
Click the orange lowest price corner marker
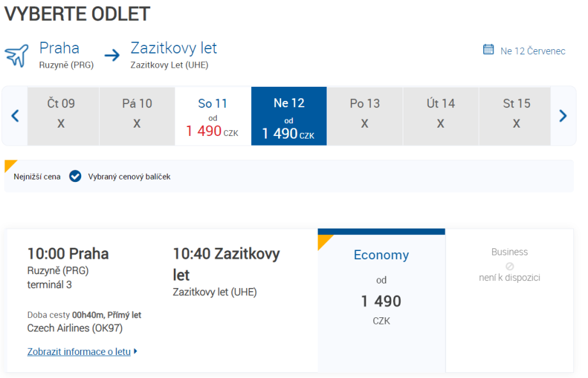pos(10,165)
